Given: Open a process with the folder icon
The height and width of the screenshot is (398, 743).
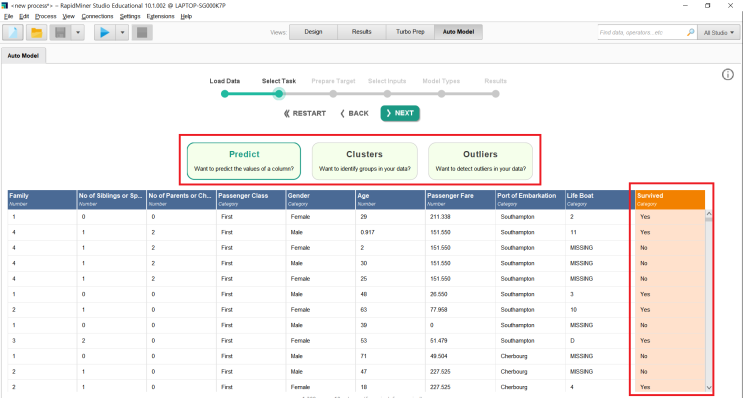Looking at the screenshot, I should pos(36,33).
